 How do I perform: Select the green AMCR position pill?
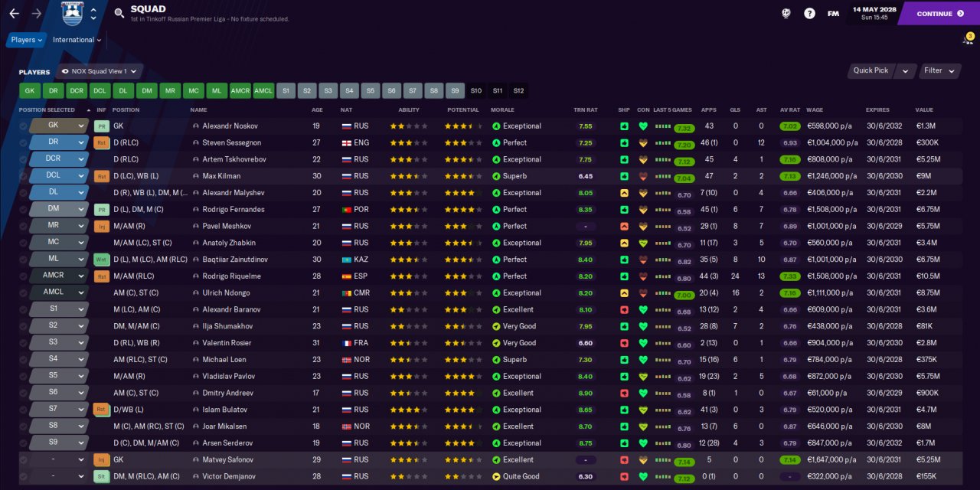pos(240,90)
